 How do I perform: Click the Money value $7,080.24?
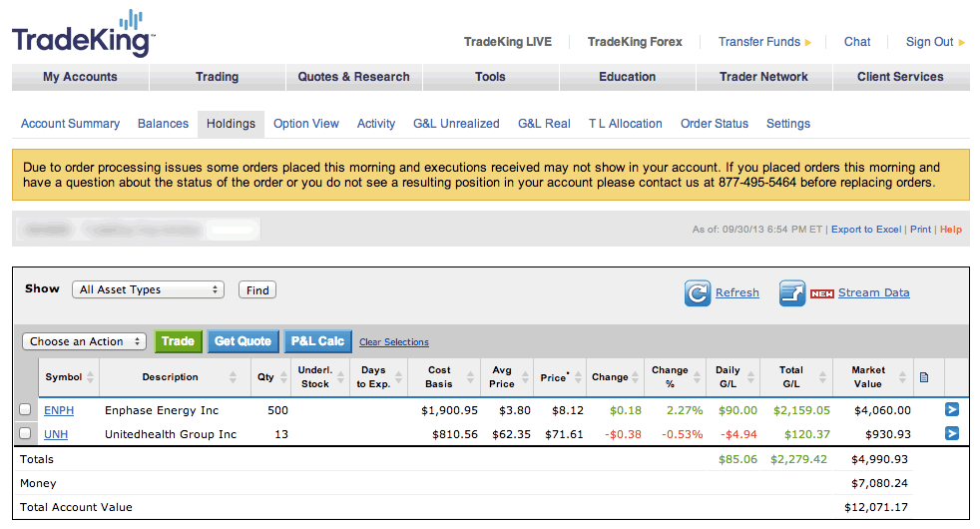click(879, 483)
